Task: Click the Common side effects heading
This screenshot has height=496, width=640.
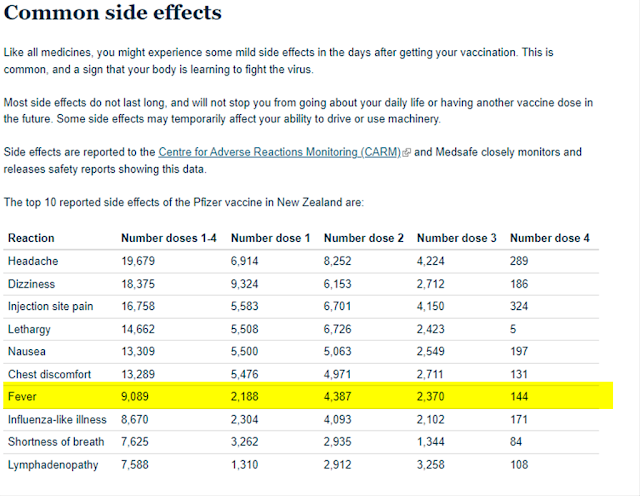Action: [x=113, y=12]
